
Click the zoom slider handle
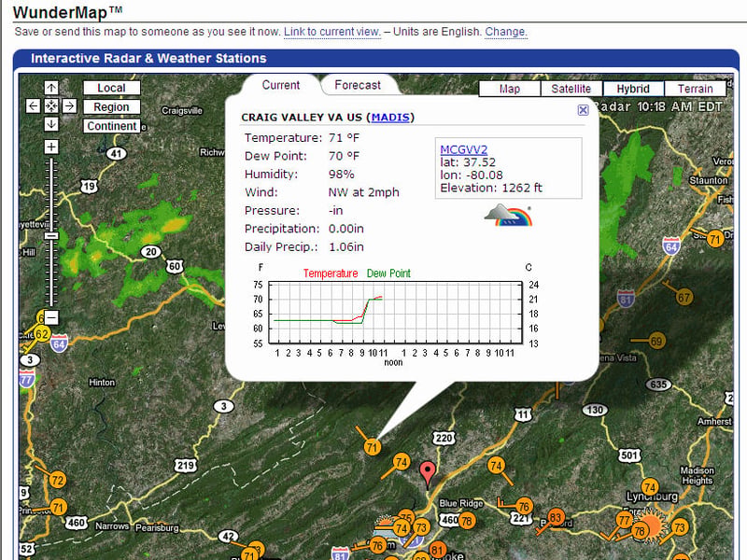[51, 236]
